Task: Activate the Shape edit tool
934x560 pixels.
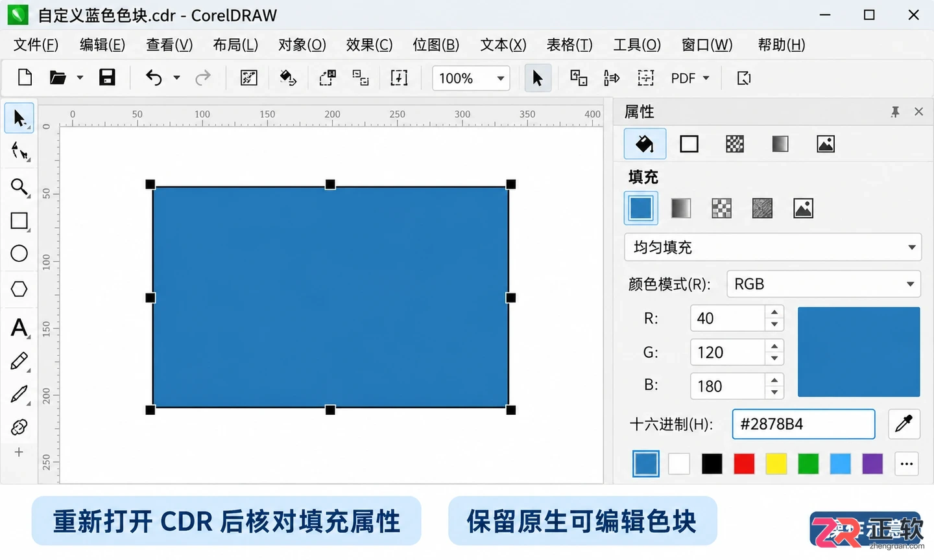Action: [x=19, y=152]
